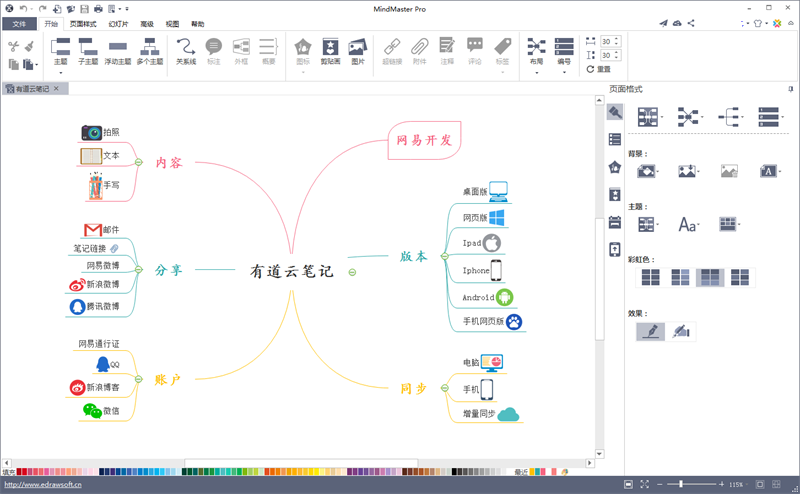Add a 评论 comment
Viewport: 800px width, 494px height.
[474, 52]
